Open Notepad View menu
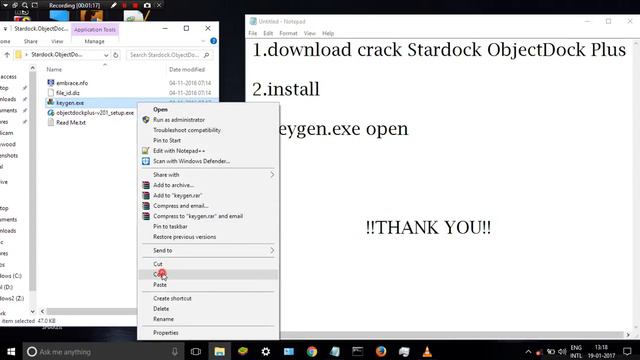This screenshot has width=640, height=360. pyautogui.click(x=309, y=33)
